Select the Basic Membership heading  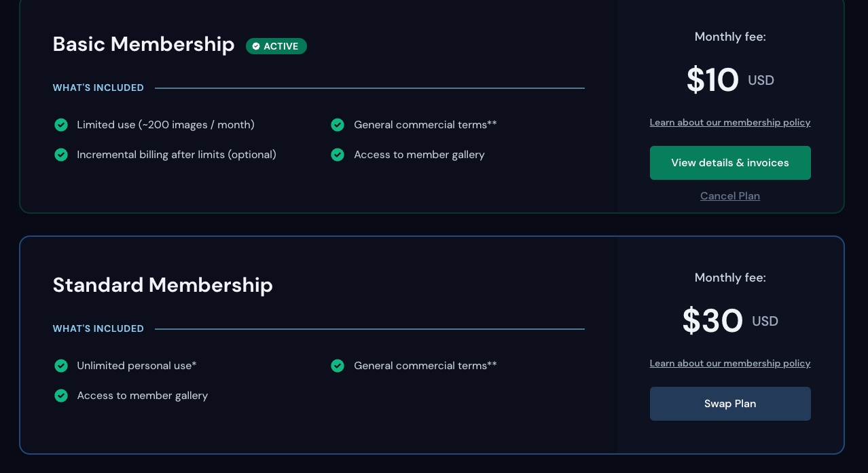coord(144,45)
